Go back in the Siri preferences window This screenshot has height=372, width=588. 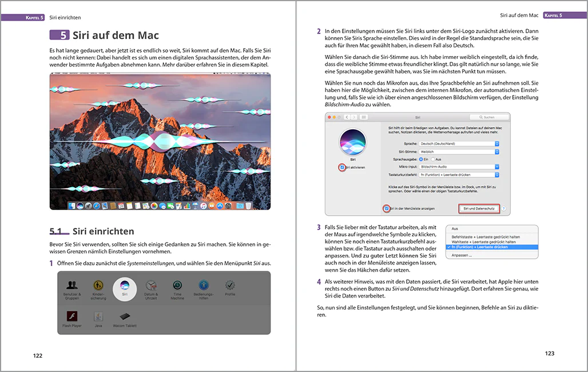347,117
